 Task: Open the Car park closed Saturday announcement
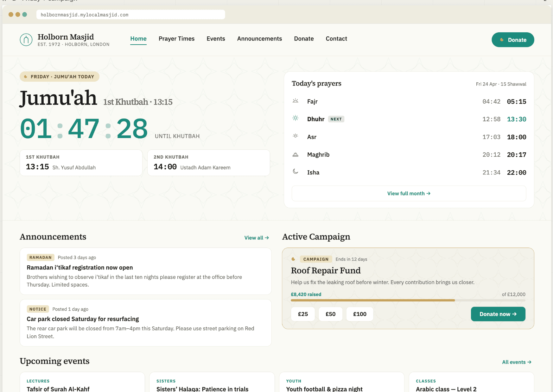[x=146, y=323]
